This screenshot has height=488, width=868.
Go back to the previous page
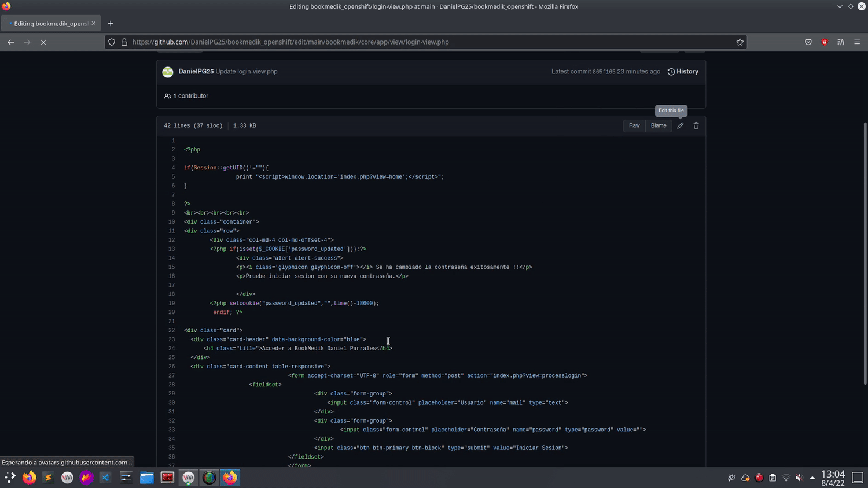(x=10, y=42)
